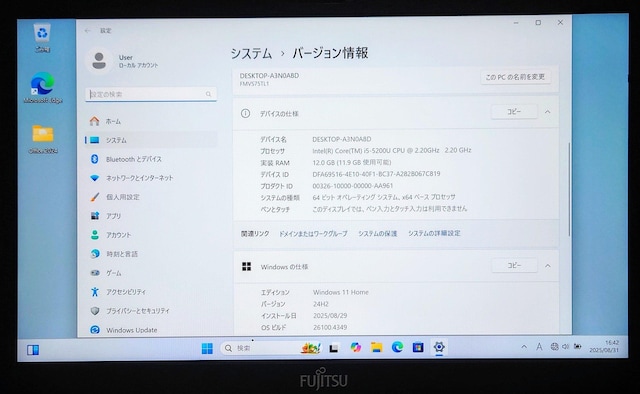Click the back arrow in Settings
Screen dimensions: 640x394
coord(87,31)
